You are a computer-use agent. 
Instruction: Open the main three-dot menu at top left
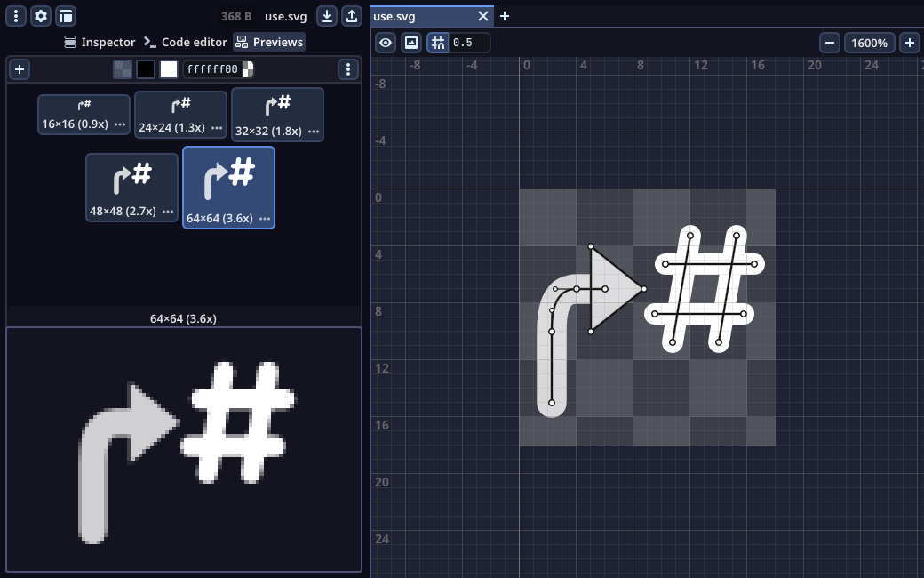click(16, 16)
